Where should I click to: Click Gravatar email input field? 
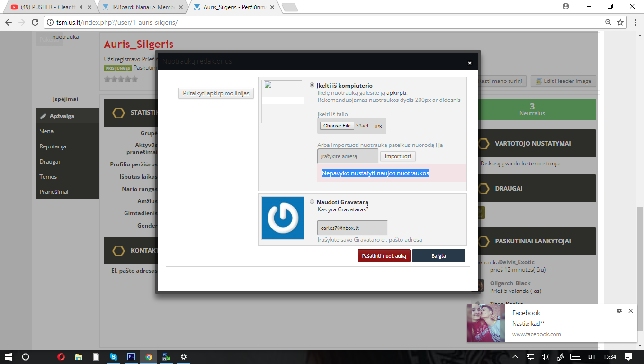click(352, 227)
